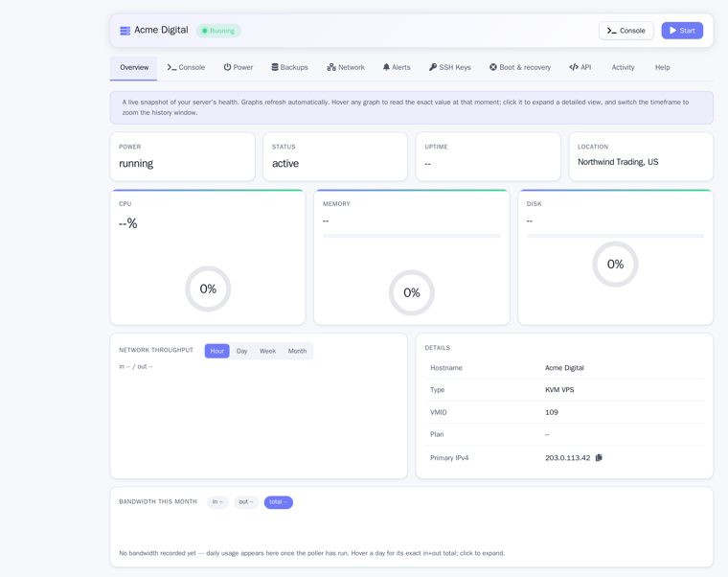Open the Console tab
This screenshot has height=577, width=728.
[x=186, y=67]
